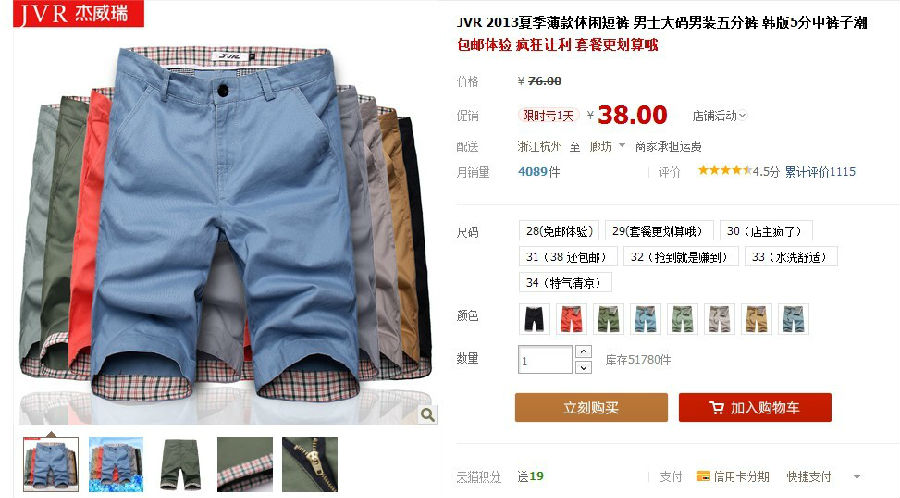Decrease quantity with the down arrow
900x498 pixels.
583,367
